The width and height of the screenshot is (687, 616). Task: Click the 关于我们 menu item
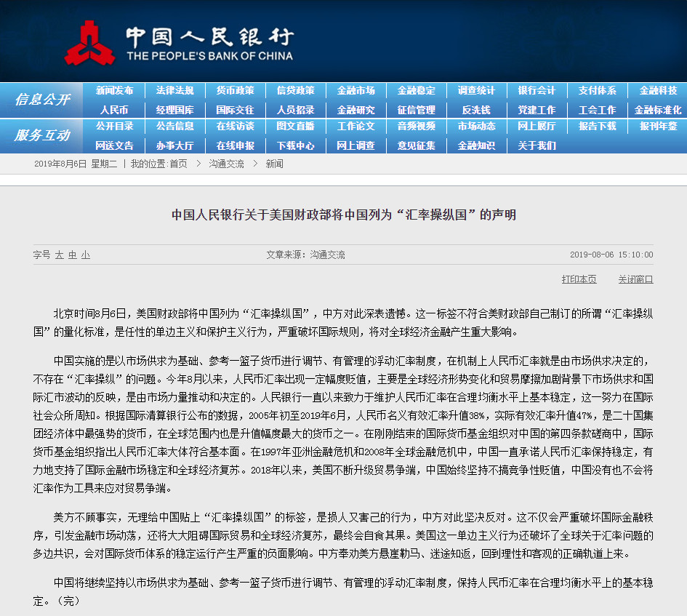537,145
